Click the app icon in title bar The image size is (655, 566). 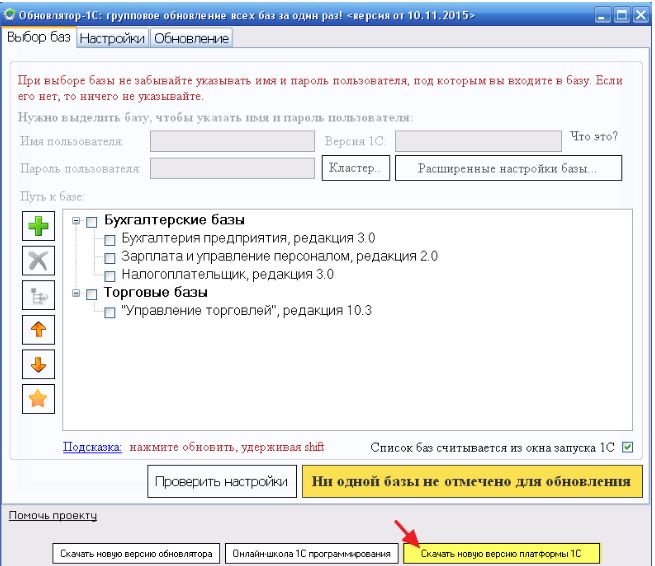10,15
